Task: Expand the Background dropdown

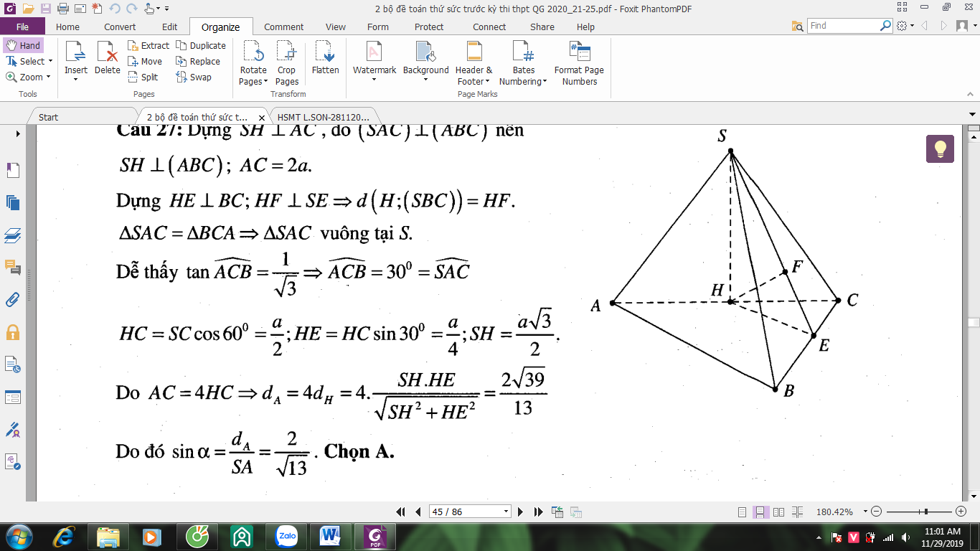Action: [x=425, y=80]
